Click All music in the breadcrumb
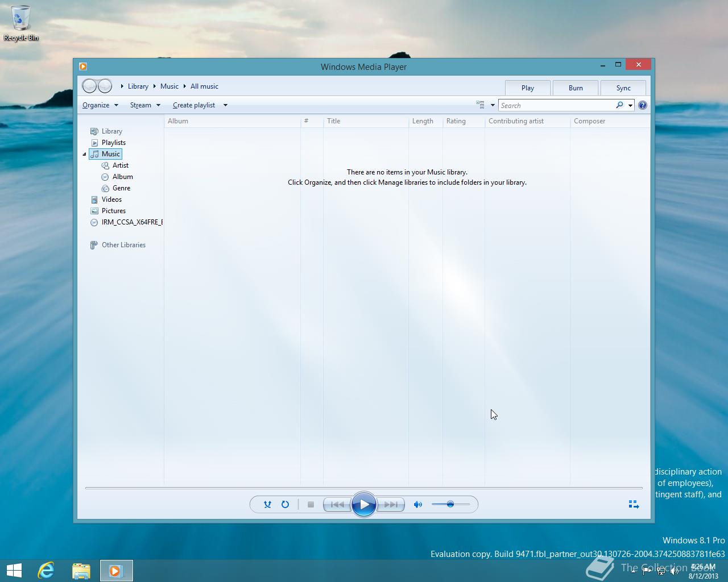Image resolution: width=728 pixels, height=582 pixels. point(204,86)
